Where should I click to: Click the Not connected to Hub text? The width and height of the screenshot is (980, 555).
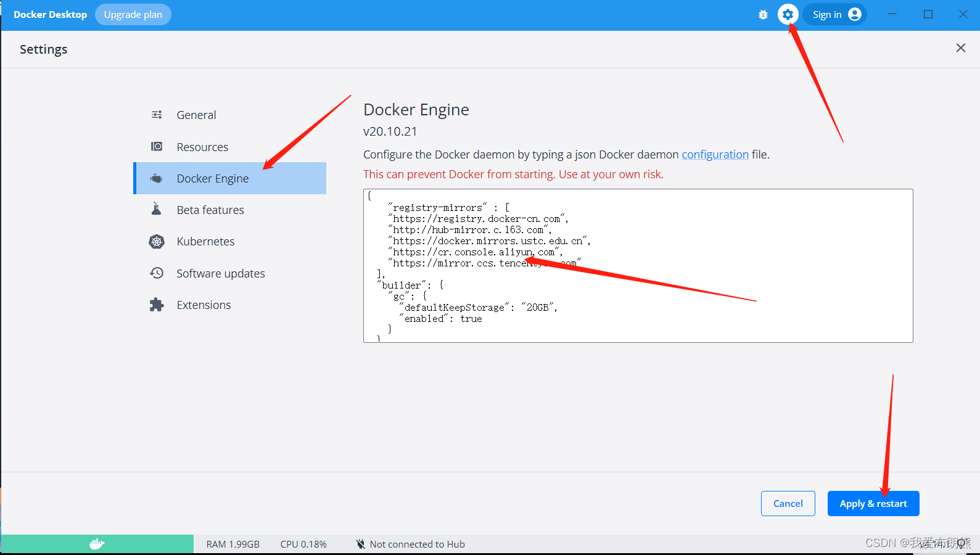click(x=418, y=544)
